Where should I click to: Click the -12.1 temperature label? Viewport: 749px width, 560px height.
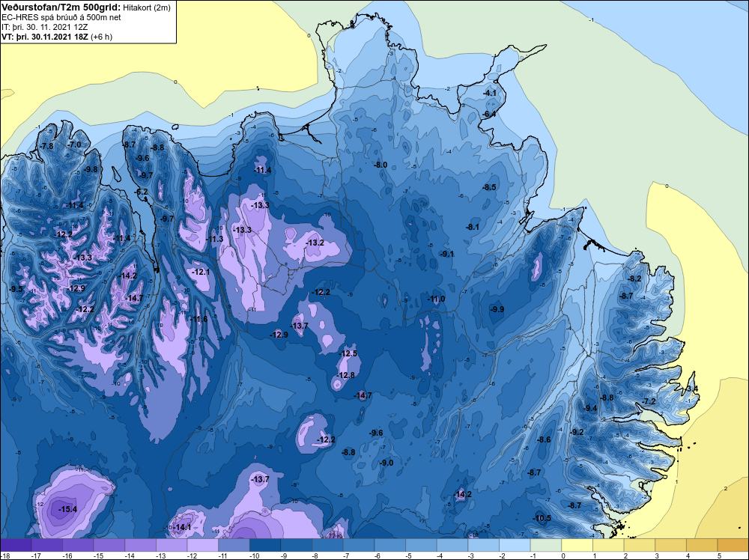pos(201,272)
